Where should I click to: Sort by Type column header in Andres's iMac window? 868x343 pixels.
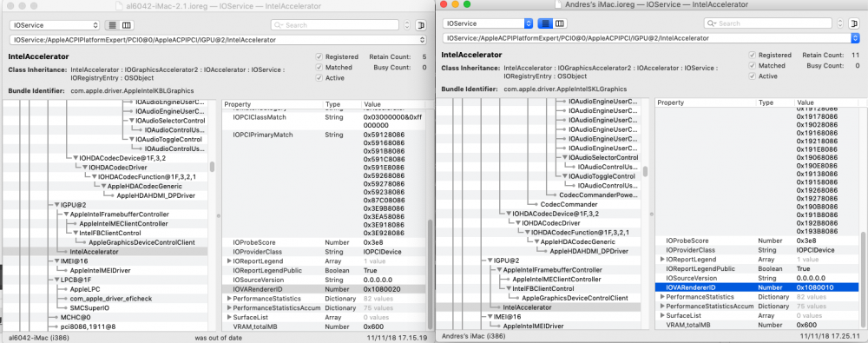[x=775, y=102]
